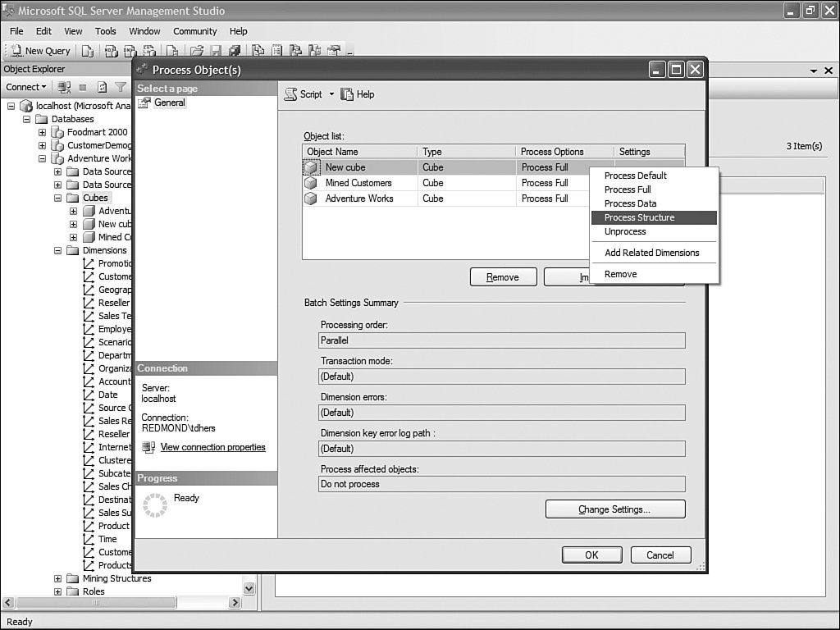Image resolution: width=840 pixels, height=630 pixels.
Task: Open the Community menu
Action: [x=195, y=31]
